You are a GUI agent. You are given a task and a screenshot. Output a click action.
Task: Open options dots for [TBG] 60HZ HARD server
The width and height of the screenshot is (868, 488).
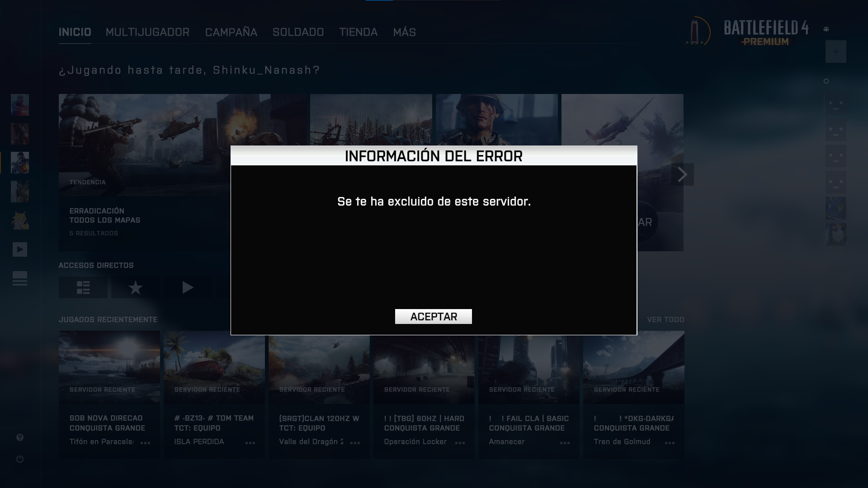460,443
